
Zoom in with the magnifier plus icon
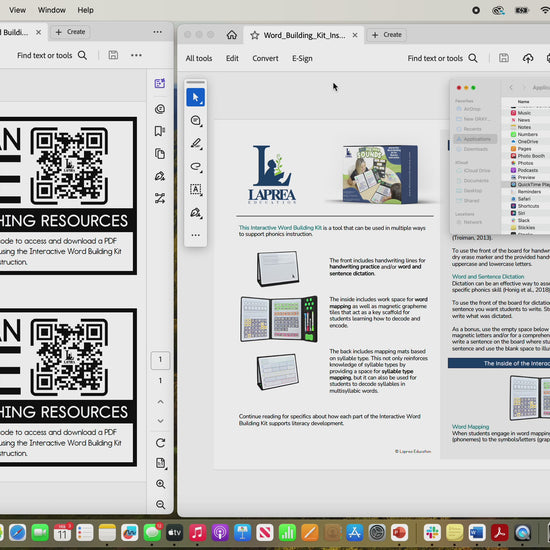click(160, 484)
